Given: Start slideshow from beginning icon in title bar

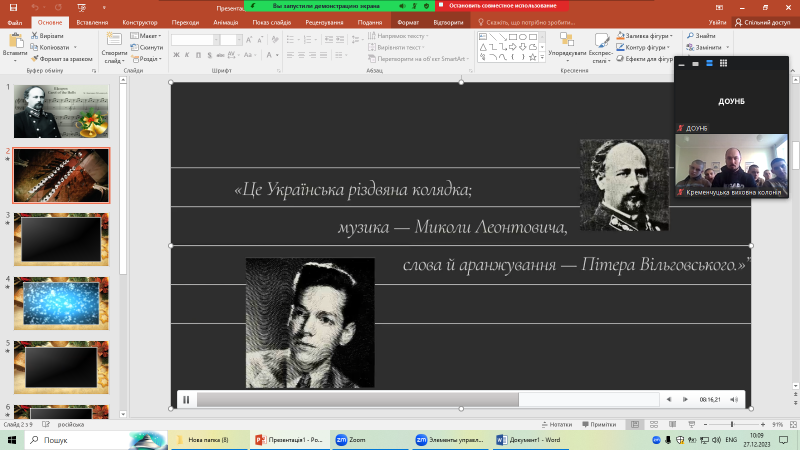Looking at the screenshot, I should click(x=82, y=7).
